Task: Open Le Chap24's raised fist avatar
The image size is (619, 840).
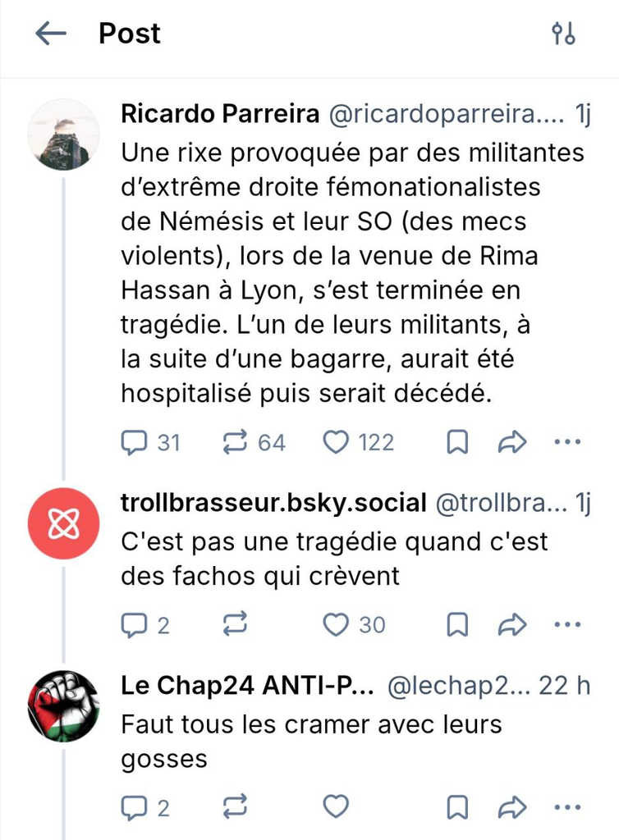Action: 63,705
